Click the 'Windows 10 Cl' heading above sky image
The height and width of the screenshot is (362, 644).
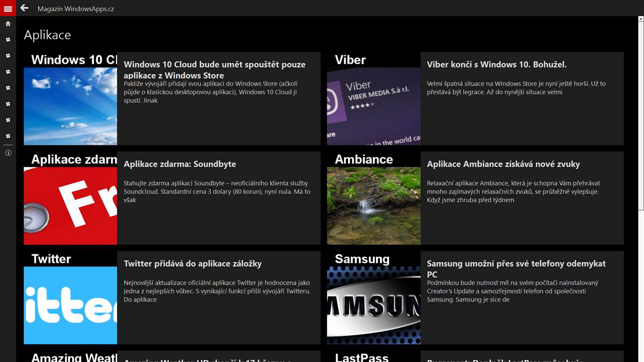point(74,60)
